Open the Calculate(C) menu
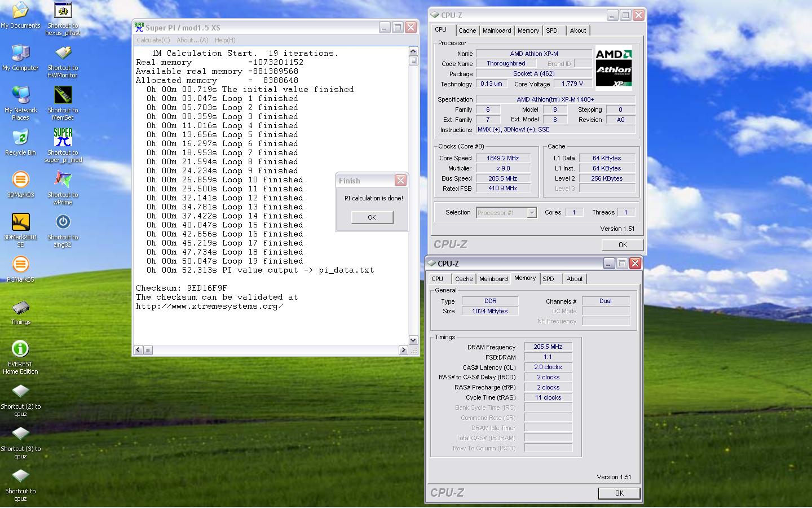The height and width of the screenshot is (508, 812). tap(153, 40)
